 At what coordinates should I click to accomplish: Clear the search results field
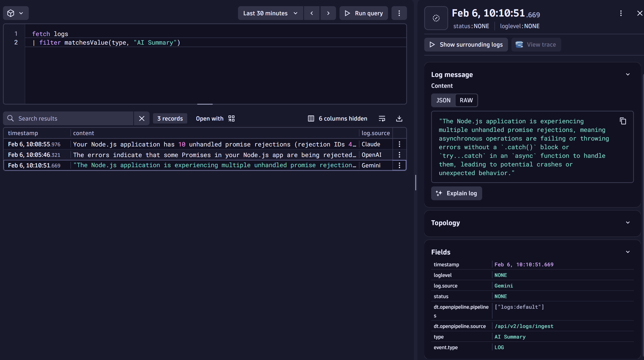click(141, 118)
